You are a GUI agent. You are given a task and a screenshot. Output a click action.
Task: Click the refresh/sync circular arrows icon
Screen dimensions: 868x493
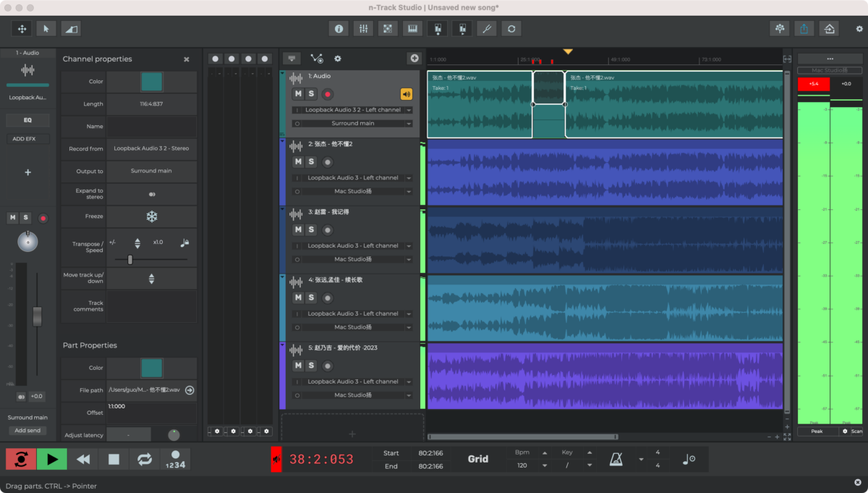coord(511,28)
